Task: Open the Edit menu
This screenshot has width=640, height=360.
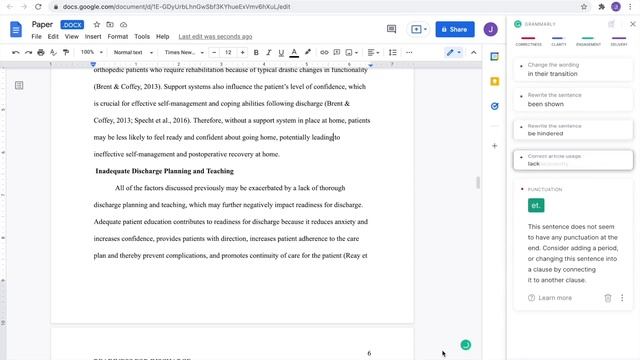Action: point(53,36)
